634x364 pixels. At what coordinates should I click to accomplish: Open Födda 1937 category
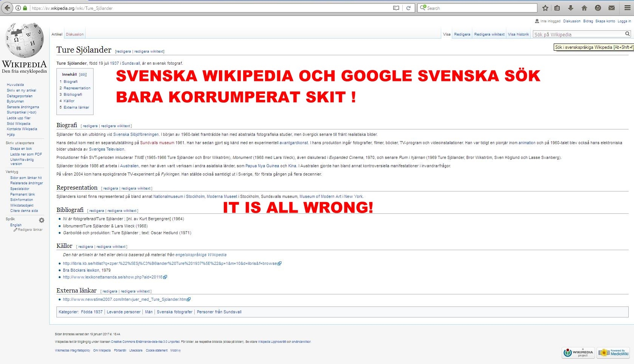point(92,312)
